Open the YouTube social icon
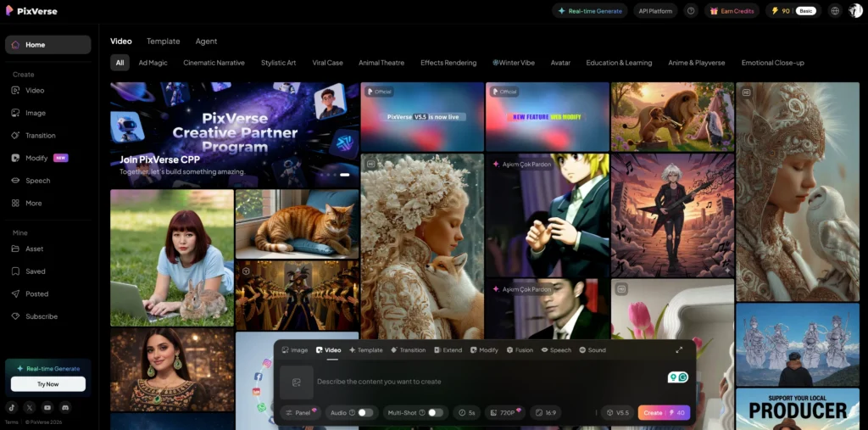The width and height of the screenshot is (868, 430). click(x=47, y=407)
